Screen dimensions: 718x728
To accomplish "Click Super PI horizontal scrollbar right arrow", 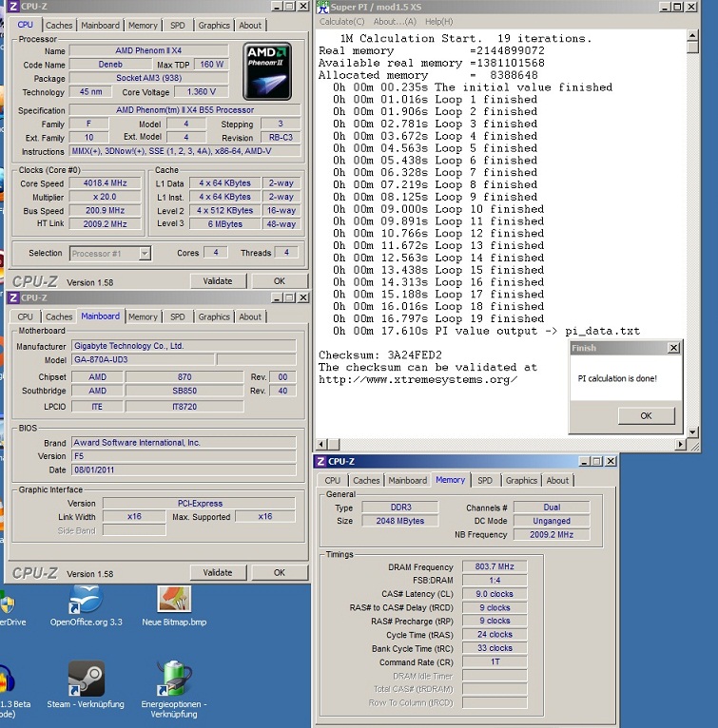I will point(681,444).
